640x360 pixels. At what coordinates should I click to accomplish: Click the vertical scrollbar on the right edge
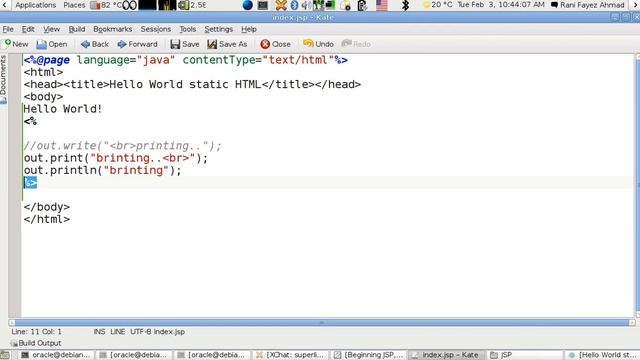coord(638,186)
